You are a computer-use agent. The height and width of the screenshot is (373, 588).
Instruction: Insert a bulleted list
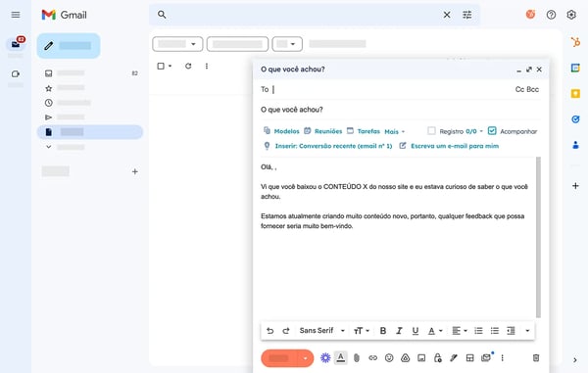point(495,331)
